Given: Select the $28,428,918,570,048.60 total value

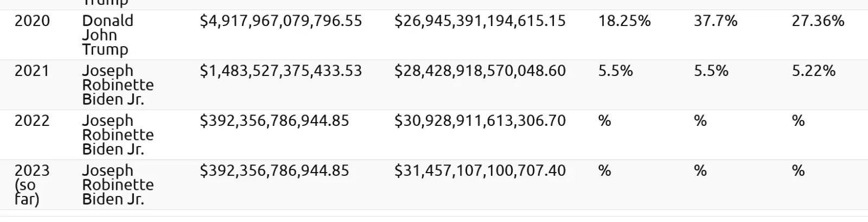Looking at the screenshot, I should coord(480,71).
